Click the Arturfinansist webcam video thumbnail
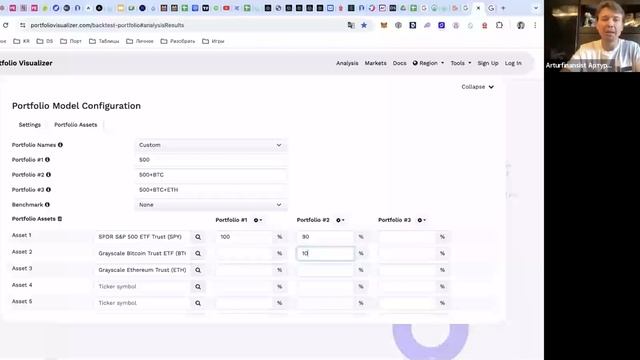This screenshot has width=640, height=360. [x=592, y=36]
